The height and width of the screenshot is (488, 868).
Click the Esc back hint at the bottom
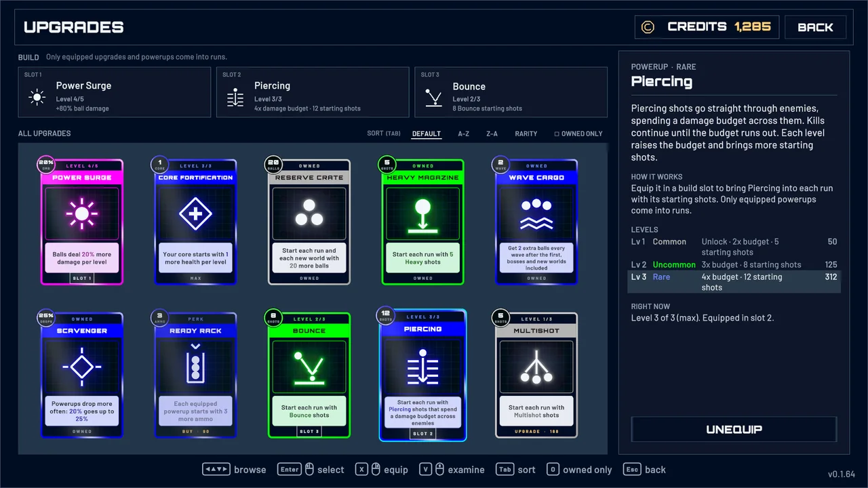644,470
